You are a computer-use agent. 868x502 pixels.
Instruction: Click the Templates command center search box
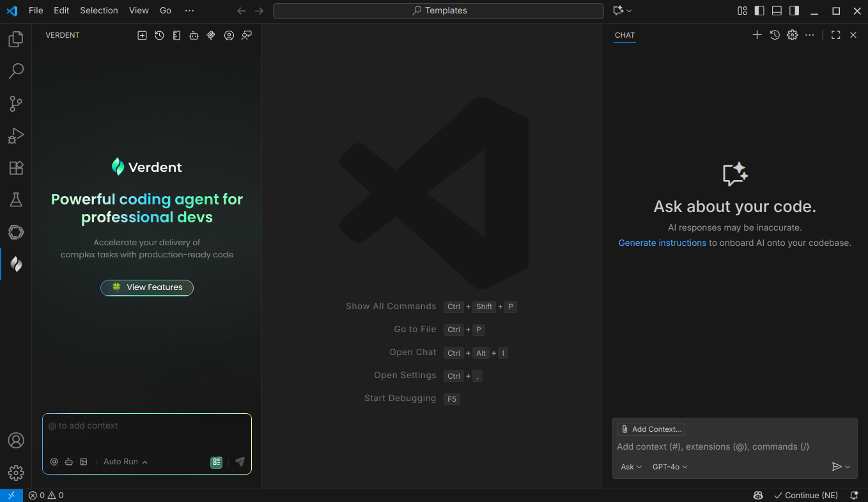pos(438,11)
